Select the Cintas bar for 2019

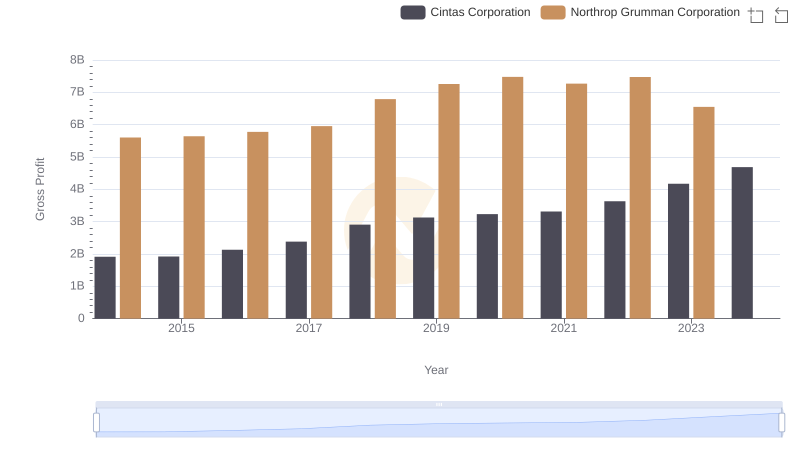pos(423,268)
